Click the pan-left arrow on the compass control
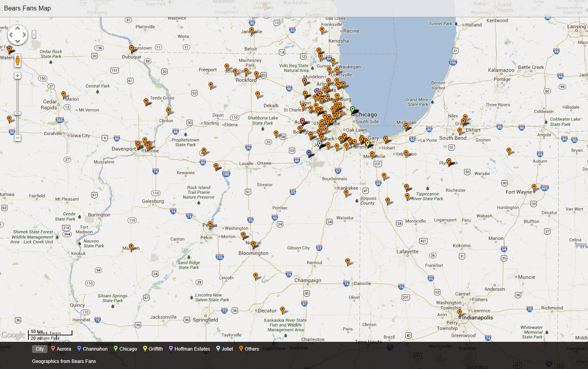The height and width of the screenshot is (369, 588). pyautogui.click(x=11, y=35)
